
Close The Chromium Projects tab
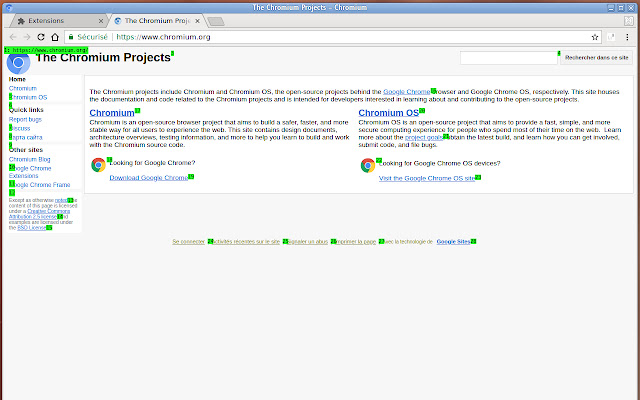(x=198, y=21)
